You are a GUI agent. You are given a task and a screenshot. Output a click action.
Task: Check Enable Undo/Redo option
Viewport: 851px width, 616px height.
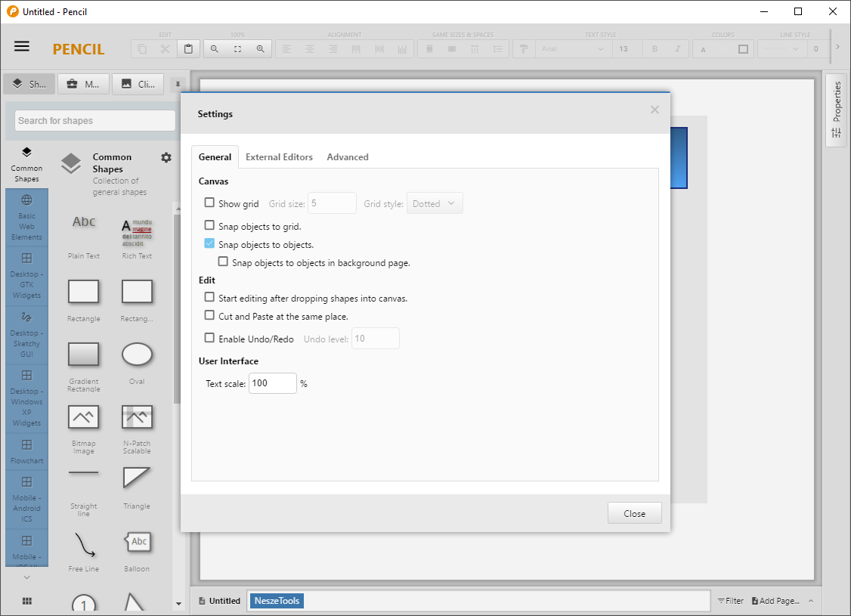[210, 338]
